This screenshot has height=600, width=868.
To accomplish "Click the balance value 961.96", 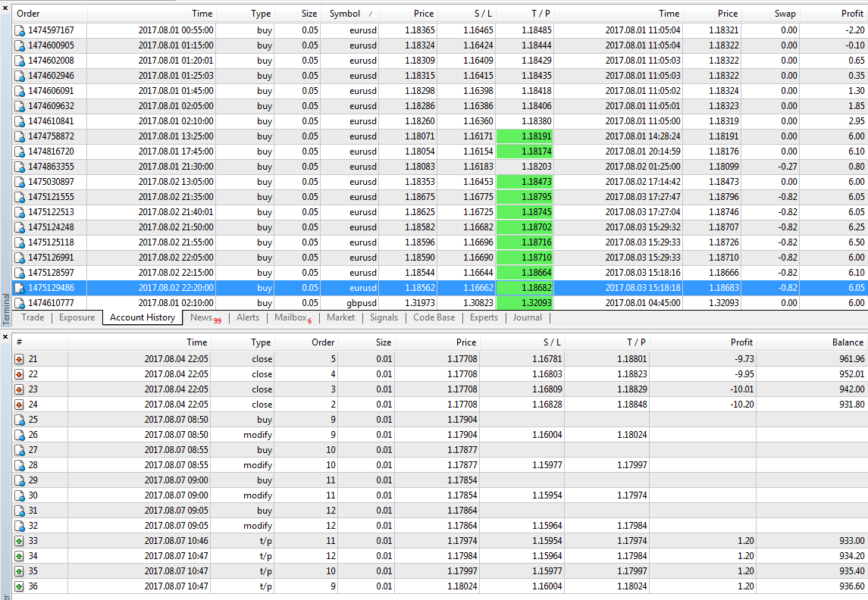I will [851, 359].
